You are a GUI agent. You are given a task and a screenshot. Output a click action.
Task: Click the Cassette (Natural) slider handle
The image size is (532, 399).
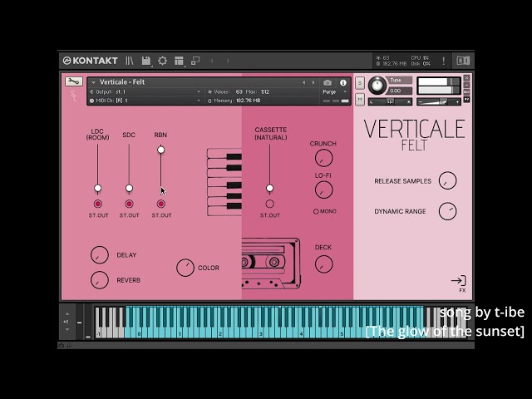tap(269, 188)
